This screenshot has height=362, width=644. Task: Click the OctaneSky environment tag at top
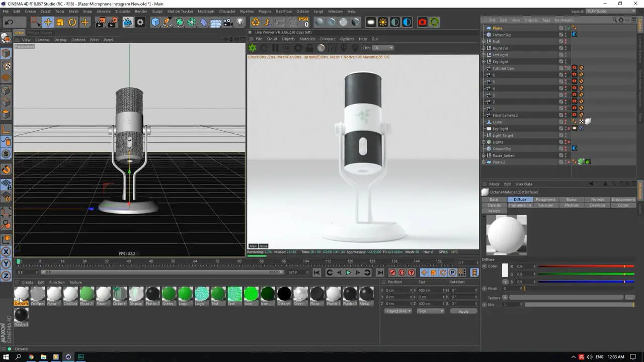click(575, 35)
